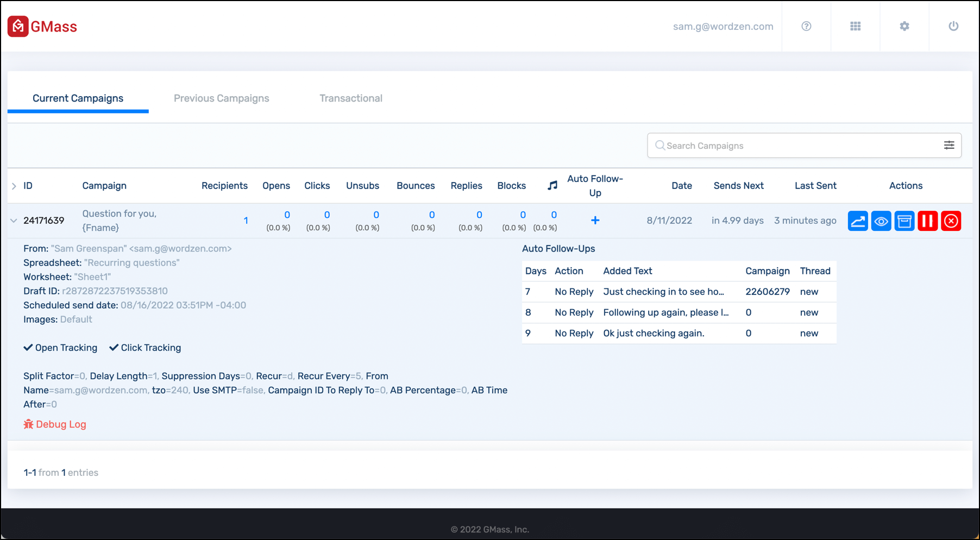Cancel campaign with red X button
980x540 pixels.
(951, 221)
